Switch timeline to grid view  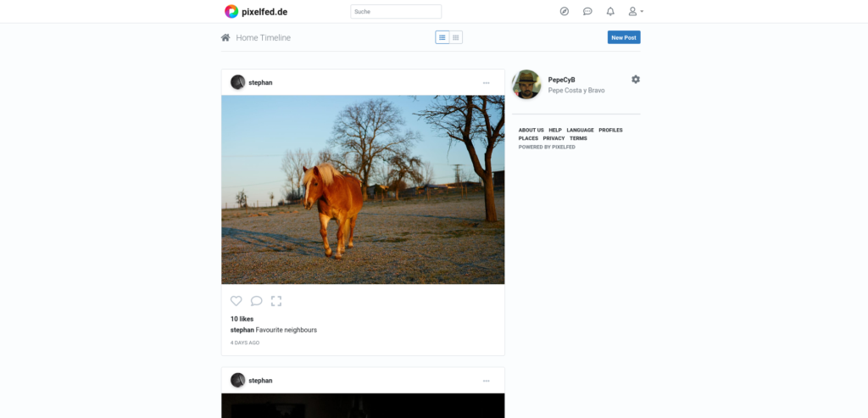[456, 37]
